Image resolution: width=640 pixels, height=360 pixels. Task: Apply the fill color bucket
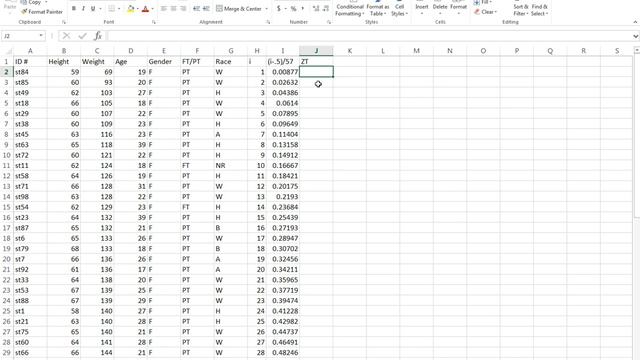[x=131, y=9]
